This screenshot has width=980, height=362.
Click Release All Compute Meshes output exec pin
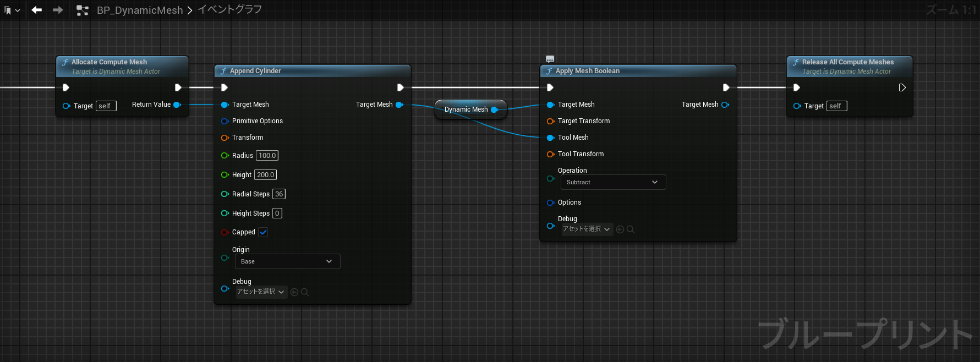tap(902, 87)
